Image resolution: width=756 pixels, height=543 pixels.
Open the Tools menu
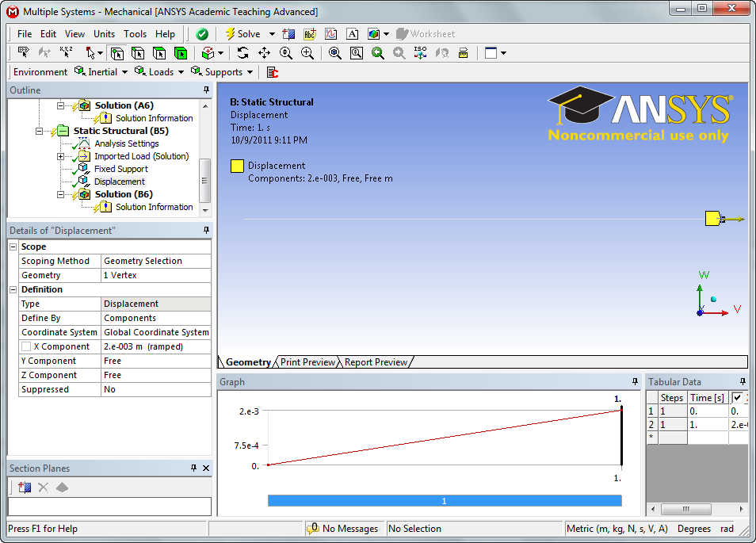click(135, 34)
